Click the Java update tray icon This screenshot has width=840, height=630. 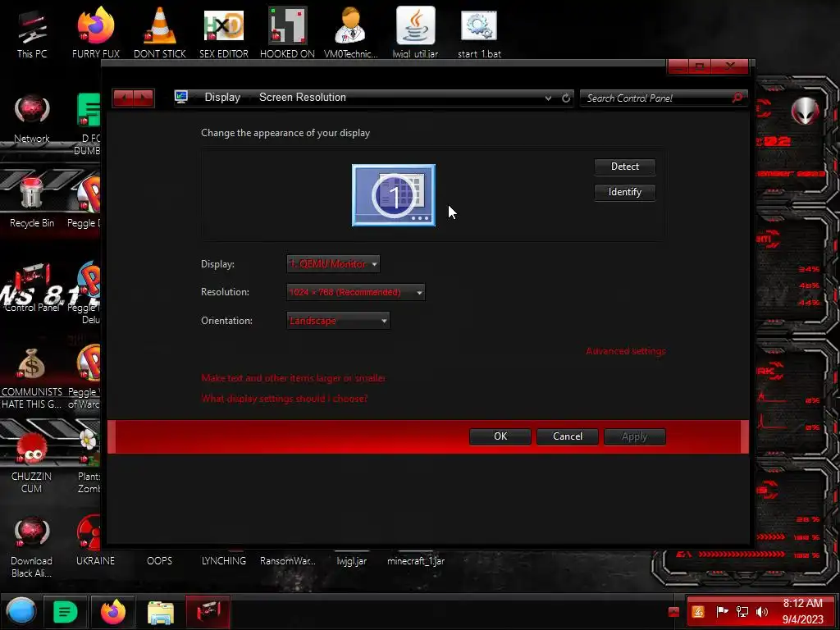click(698, 612)
